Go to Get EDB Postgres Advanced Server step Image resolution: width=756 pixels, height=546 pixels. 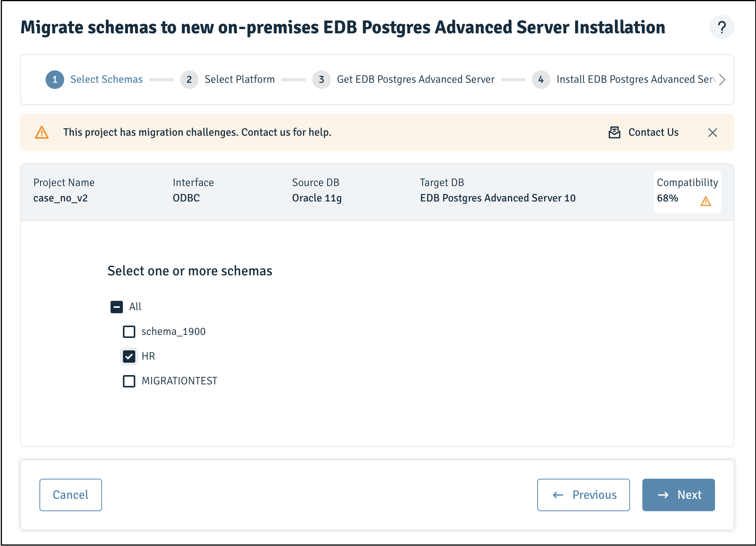[x=415, y=79]
